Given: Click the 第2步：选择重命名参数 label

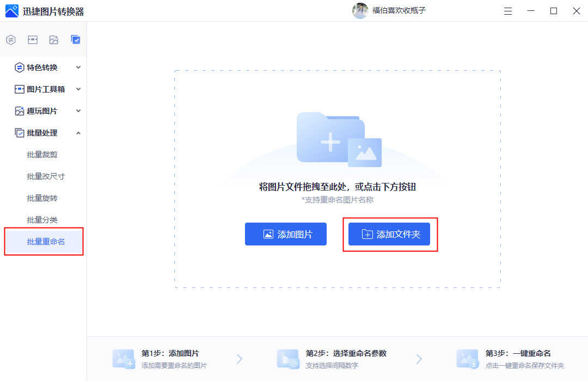Looking at the screenshot, I should pyautogui.click(x=346, y=353).
